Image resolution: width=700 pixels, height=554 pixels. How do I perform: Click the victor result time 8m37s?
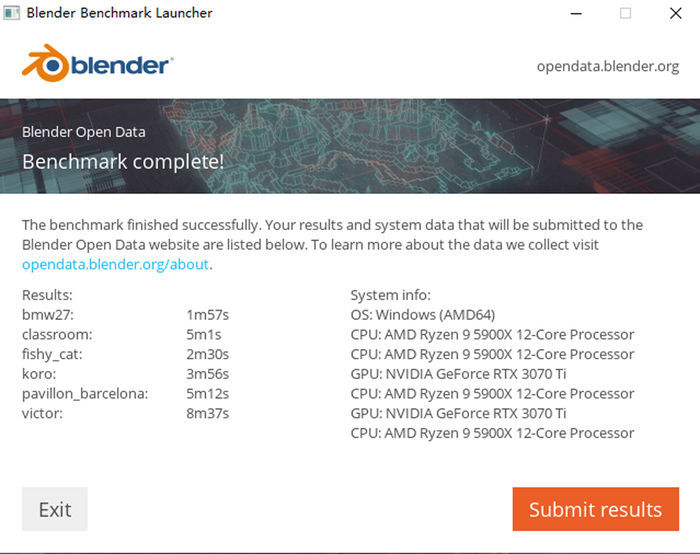[208, 413]
